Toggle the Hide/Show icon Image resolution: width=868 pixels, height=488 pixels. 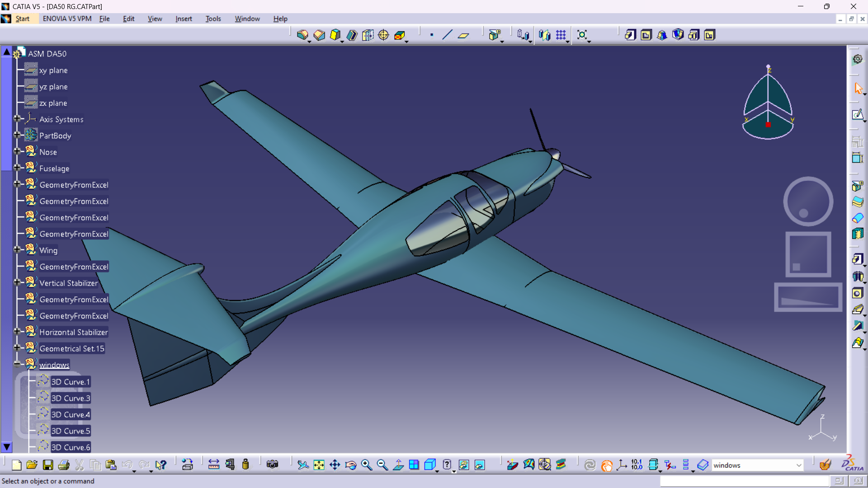[x=464, y=465]
